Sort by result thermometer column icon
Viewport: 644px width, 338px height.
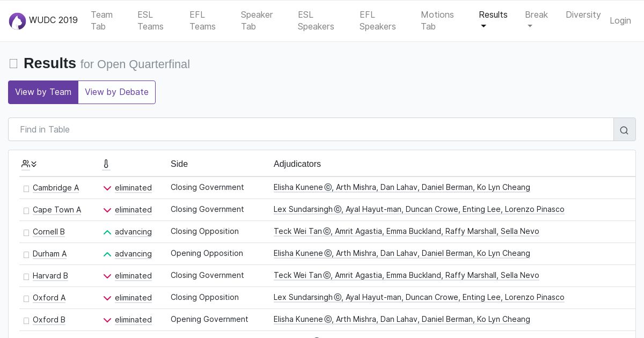(106, 164)
